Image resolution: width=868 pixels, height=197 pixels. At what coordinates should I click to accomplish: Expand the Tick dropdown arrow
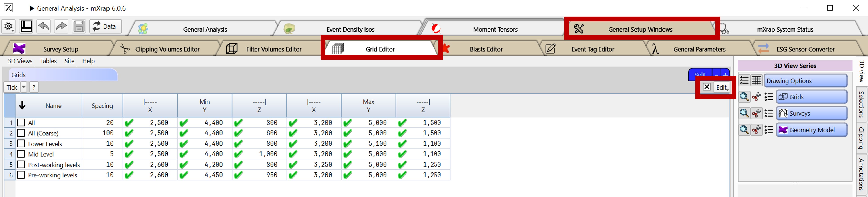coord(24,87)
